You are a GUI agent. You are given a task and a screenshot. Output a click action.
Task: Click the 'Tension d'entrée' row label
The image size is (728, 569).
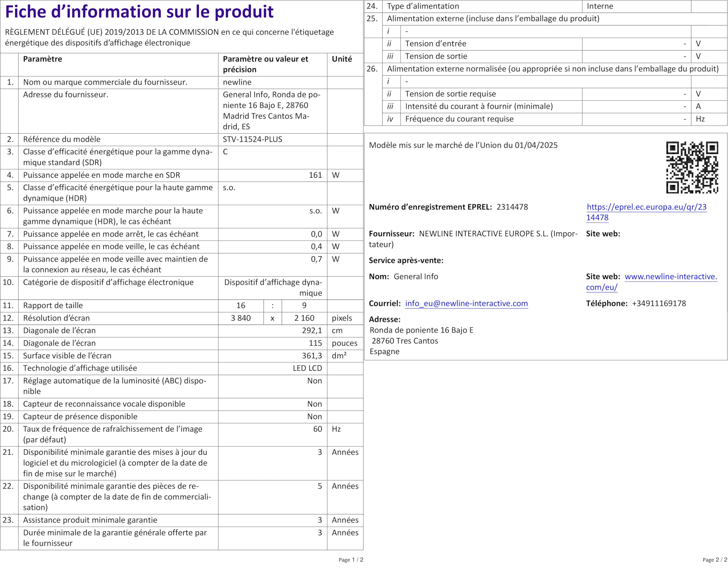pyautogui.click(x=436, y=44)
